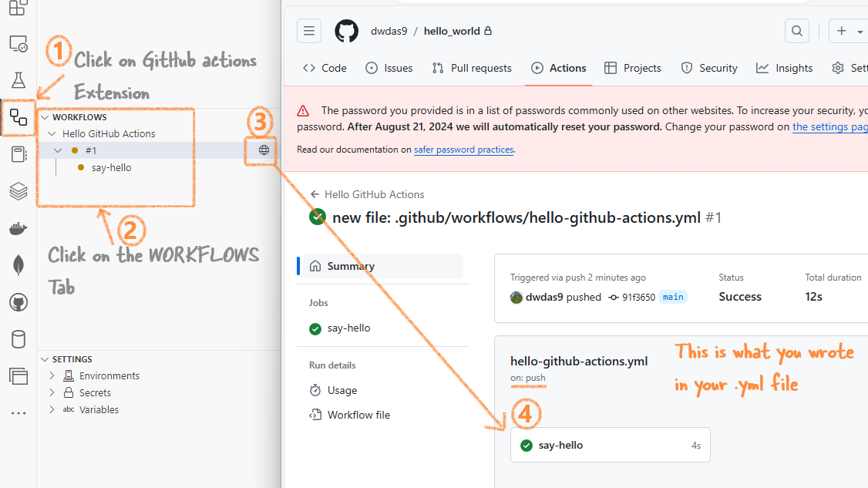
Task: Select the Actions tab
Action: pyautogui.click(x=559, y=68)
